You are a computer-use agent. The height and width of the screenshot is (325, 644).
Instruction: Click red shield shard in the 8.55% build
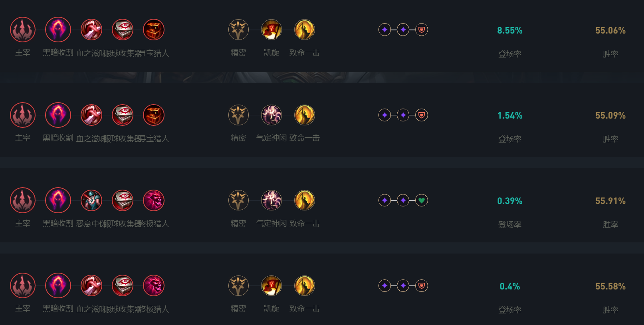[422, 30]
